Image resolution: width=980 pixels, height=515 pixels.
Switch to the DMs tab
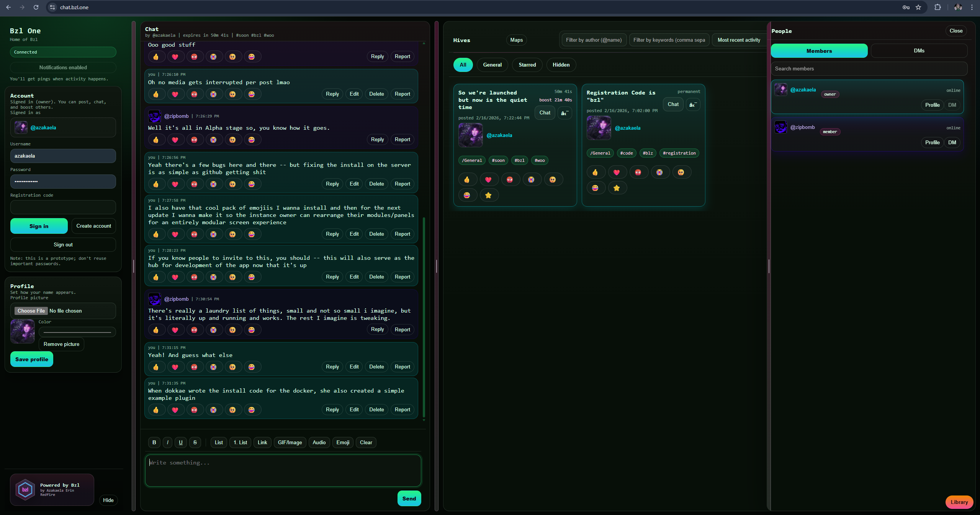point(919,51)
